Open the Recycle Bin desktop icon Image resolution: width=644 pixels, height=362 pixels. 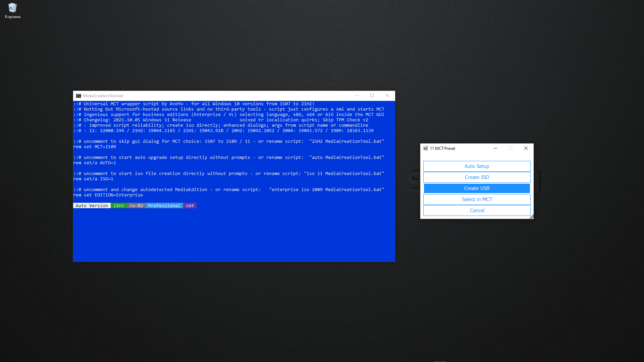pyautogui.click(x=12, y=11)
